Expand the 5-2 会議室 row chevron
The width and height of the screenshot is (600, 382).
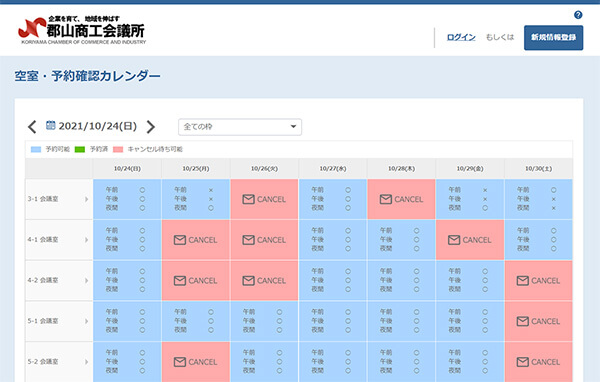pyautogui.click(x=86, y=362)
